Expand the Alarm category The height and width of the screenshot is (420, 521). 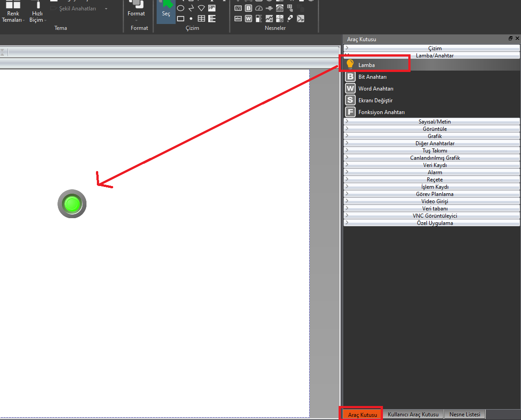point(432,172)
